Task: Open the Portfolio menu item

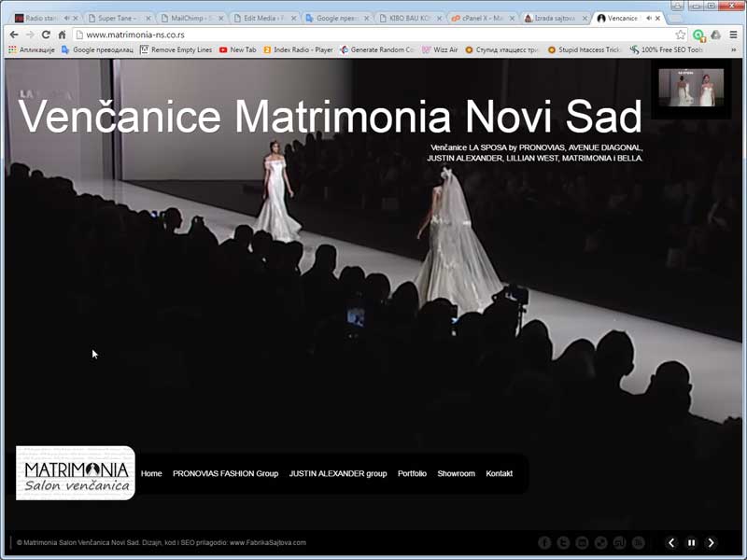Action: tap(412, 473)
